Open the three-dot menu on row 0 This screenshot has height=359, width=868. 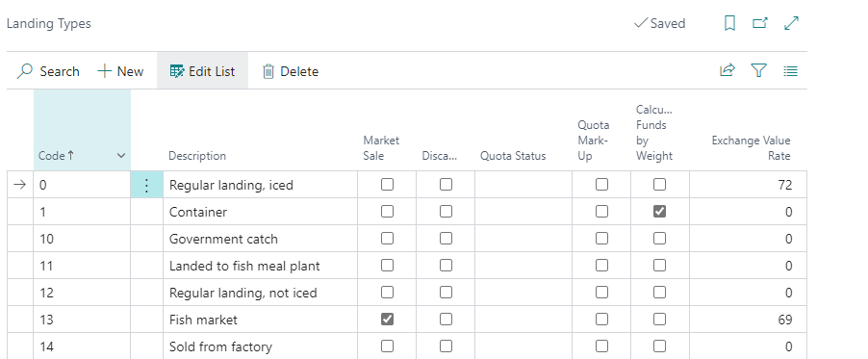(146, 185)
